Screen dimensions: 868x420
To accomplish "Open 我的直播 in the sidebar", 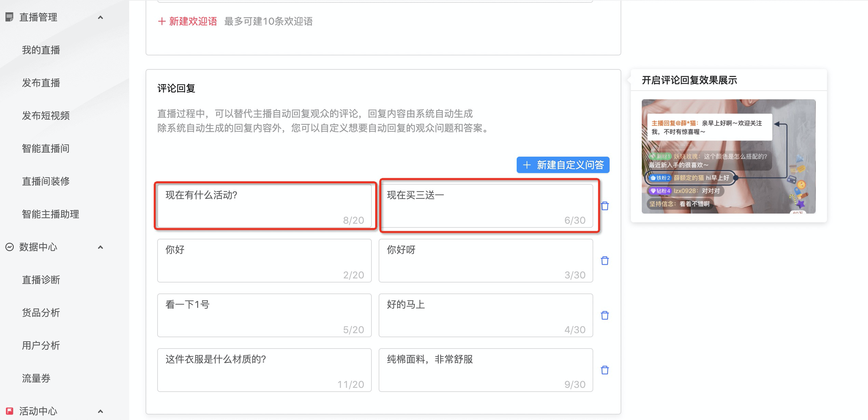I will click(41, 50).
